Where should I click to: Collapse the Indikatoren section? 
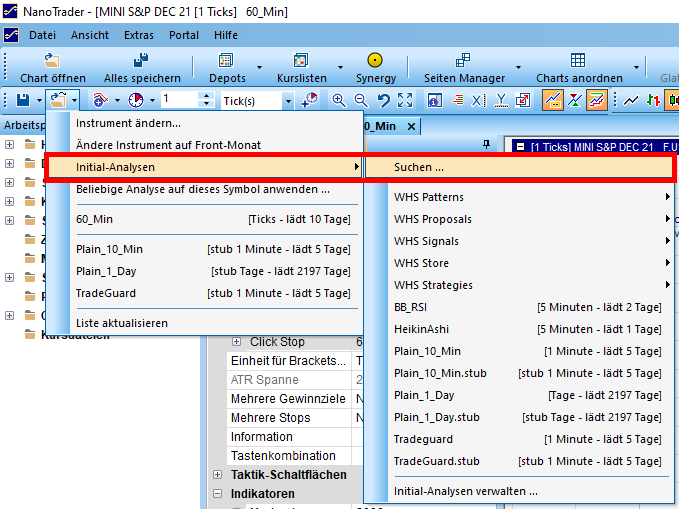[219, 494]
